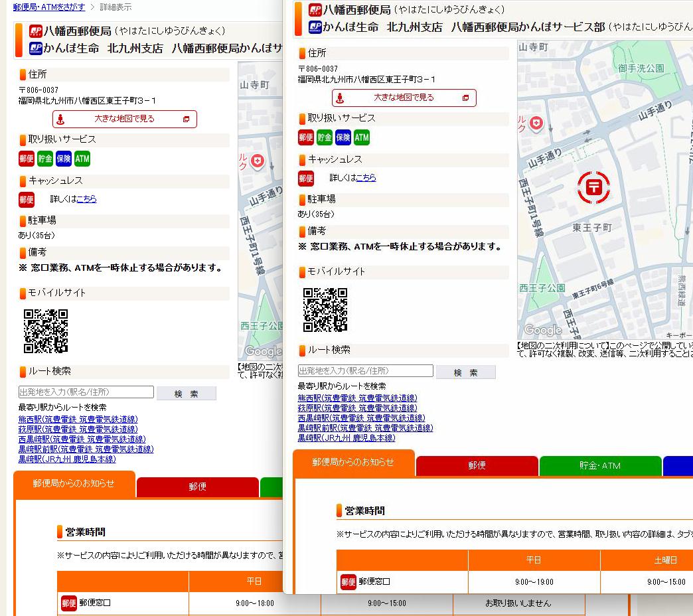Click the 9:00～18:00 weekday cell in the left window
This screenshot has height=616, width=693.
(255, 603)
